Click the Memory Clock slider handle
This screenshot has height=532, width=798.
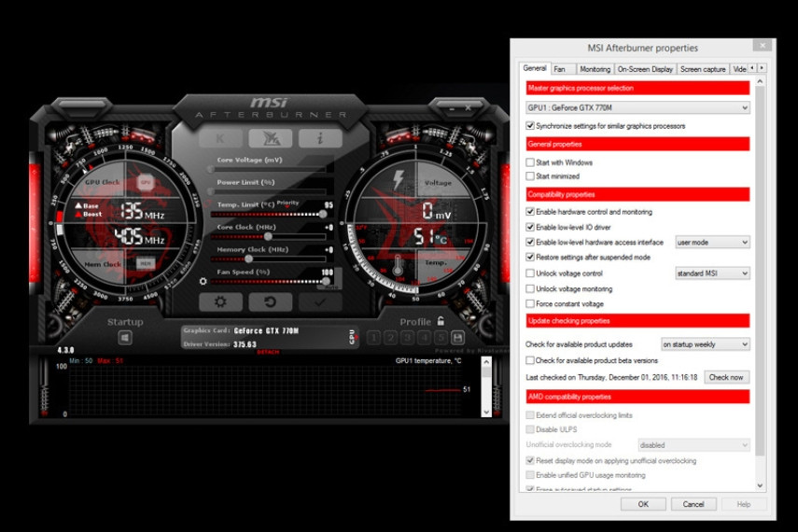[x=248, y=259]
